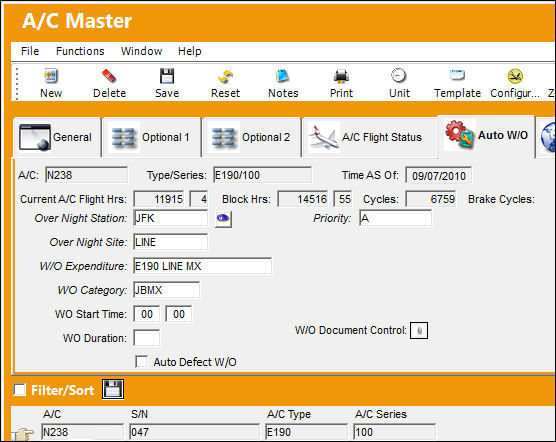Open the Functions menu
556x442 pixels.
tap(80, 51)
